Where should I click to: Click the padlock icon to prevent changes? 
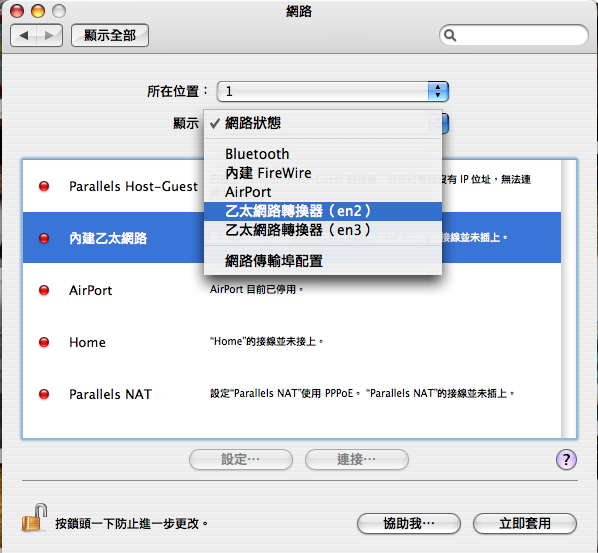35,518
